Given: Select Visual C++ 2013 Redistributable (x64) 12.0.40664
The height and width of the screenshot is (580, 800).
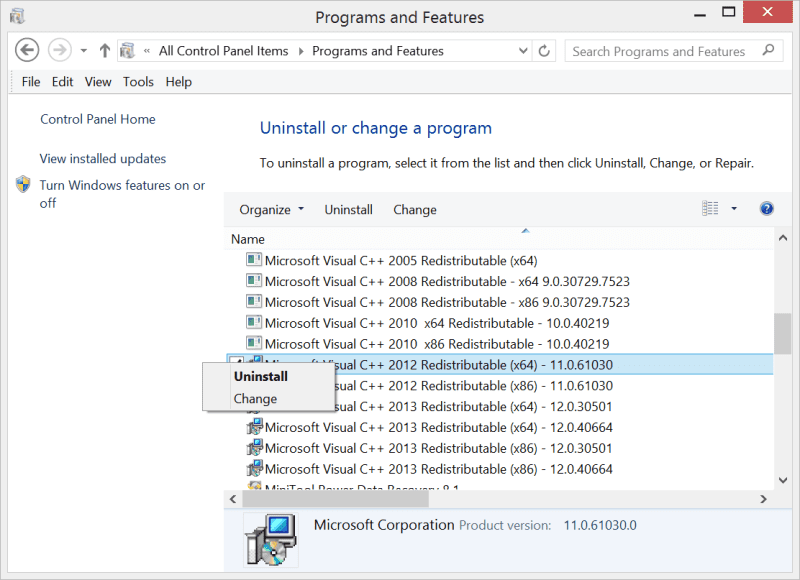Looking at the screenshot, I should point(439,428).
